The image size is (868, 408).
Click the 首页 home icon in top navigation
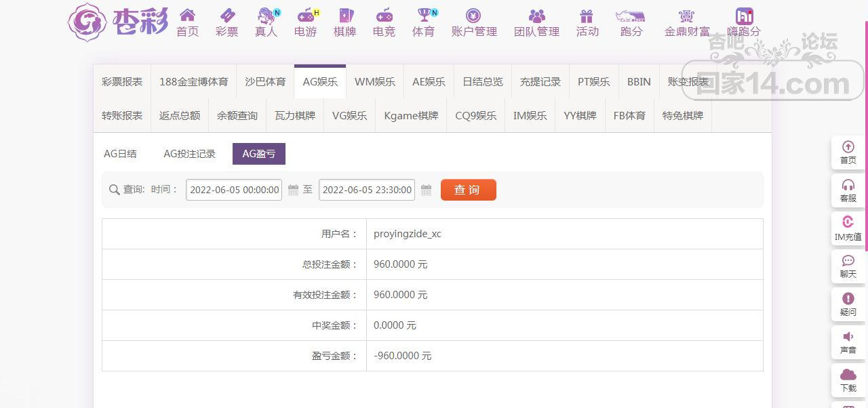coord(187,16)
